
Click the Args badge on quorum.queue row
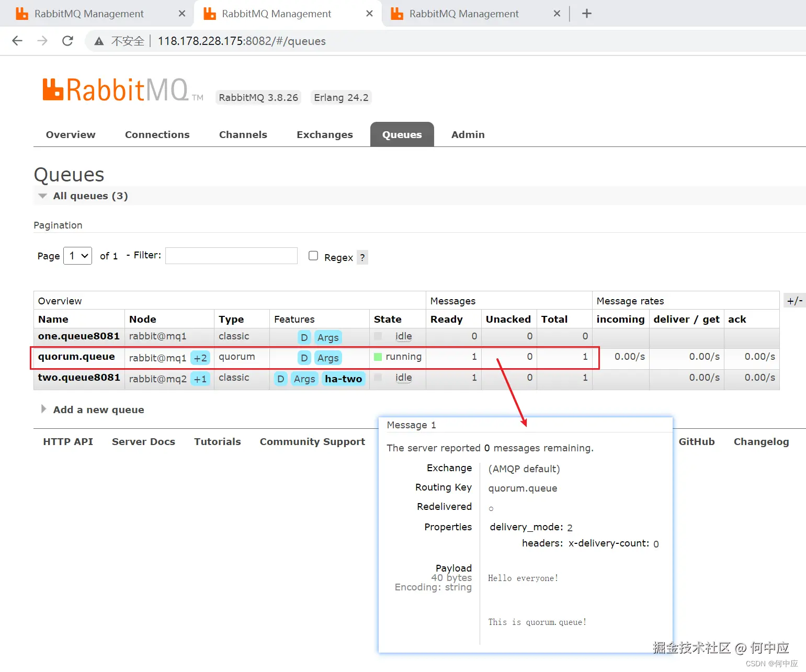pos(328,358)
